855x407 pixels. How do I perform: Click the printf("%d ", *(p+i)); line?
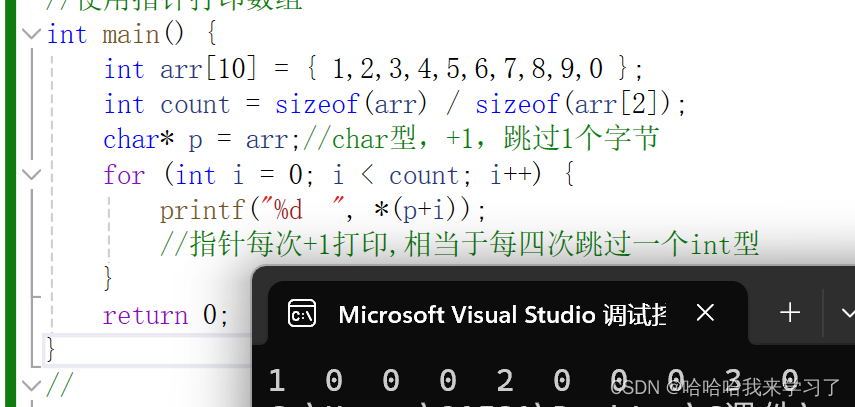322,210
